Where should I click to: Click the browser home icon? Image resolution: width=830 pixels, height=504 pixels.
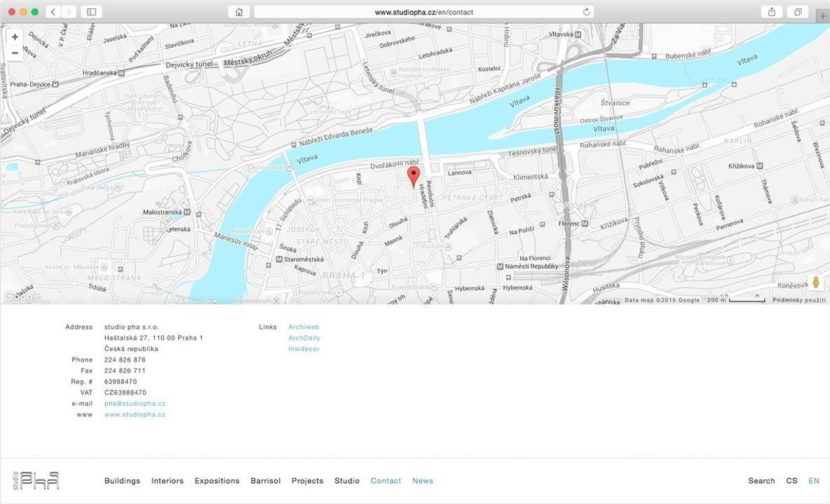pyautogui.click(x=239, y=12)
